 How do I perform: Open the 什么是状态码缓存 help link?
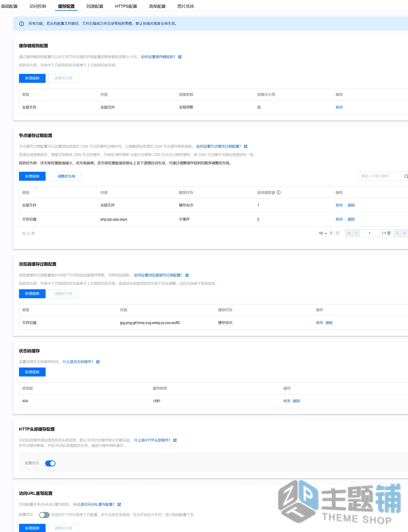[78, 362]
